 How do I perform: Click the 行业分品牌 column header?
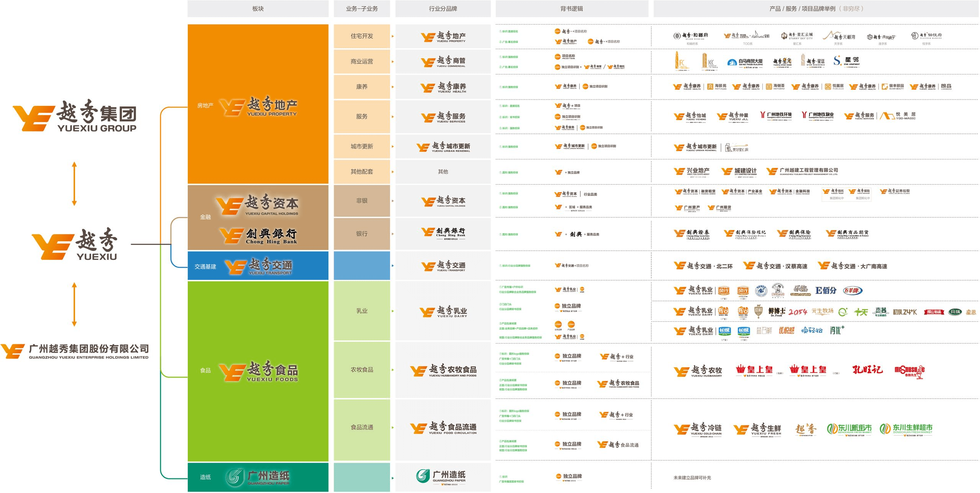click(443, 8)
